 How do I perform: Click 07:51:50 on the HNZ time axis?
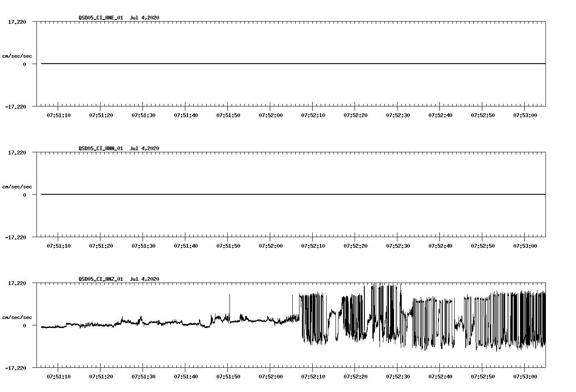pyautogui.click(x=228, y=376)
